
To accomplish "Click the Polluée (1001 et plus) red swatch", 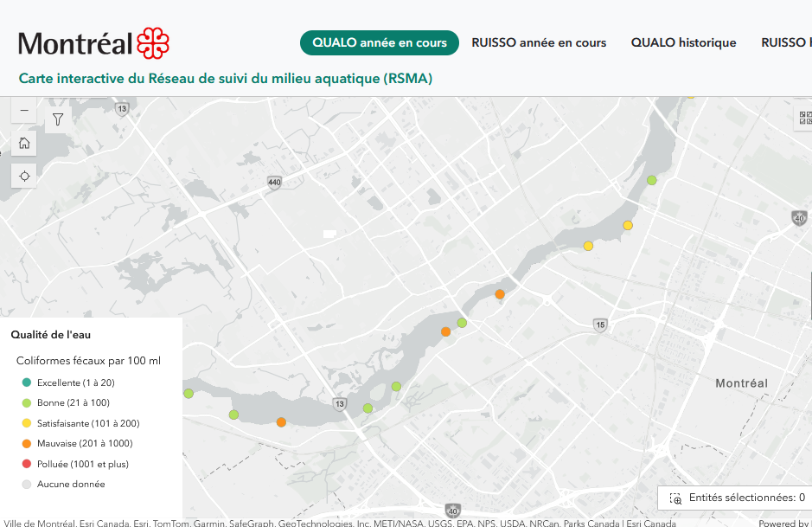I will click(x=27, y=464).
